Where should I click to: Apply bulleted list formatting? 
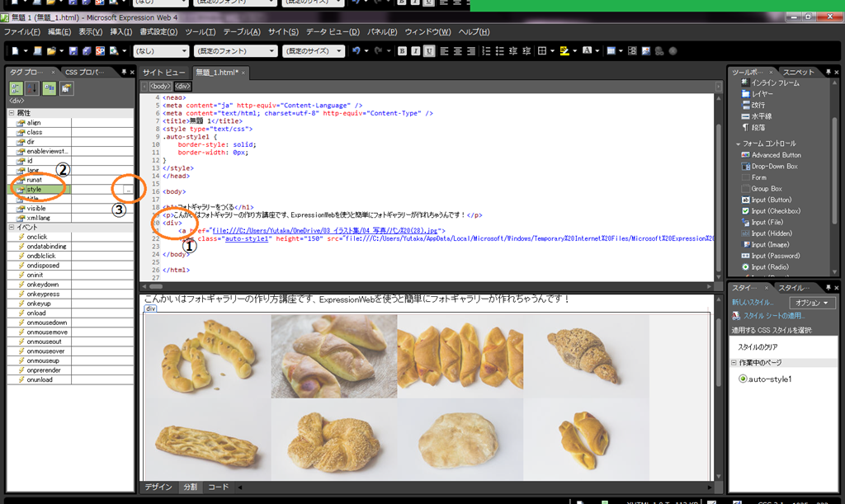499,51
